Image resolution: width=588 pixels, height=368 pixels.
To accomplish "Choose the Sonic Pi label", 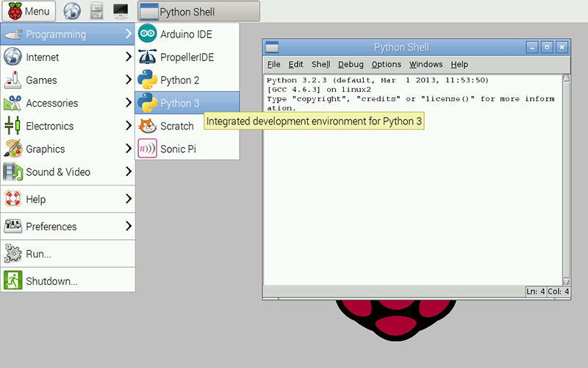I will 178,149.
